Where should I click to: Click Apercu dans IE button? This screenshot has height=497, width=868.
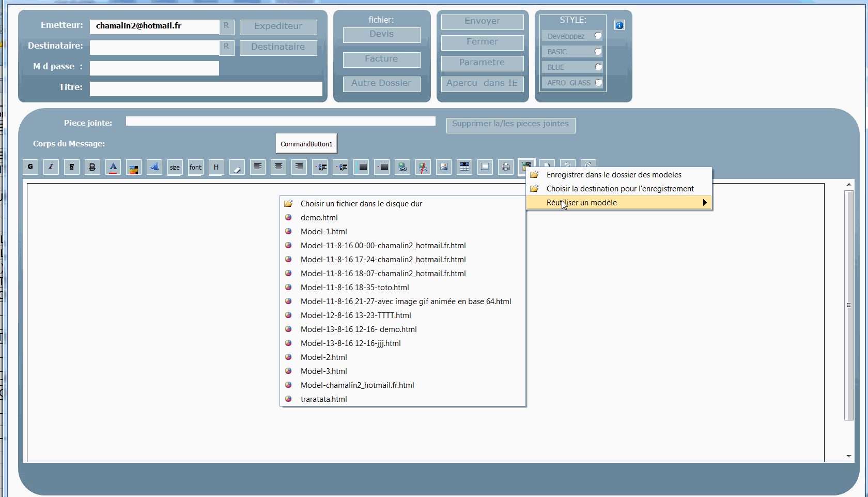pos(483,84)
